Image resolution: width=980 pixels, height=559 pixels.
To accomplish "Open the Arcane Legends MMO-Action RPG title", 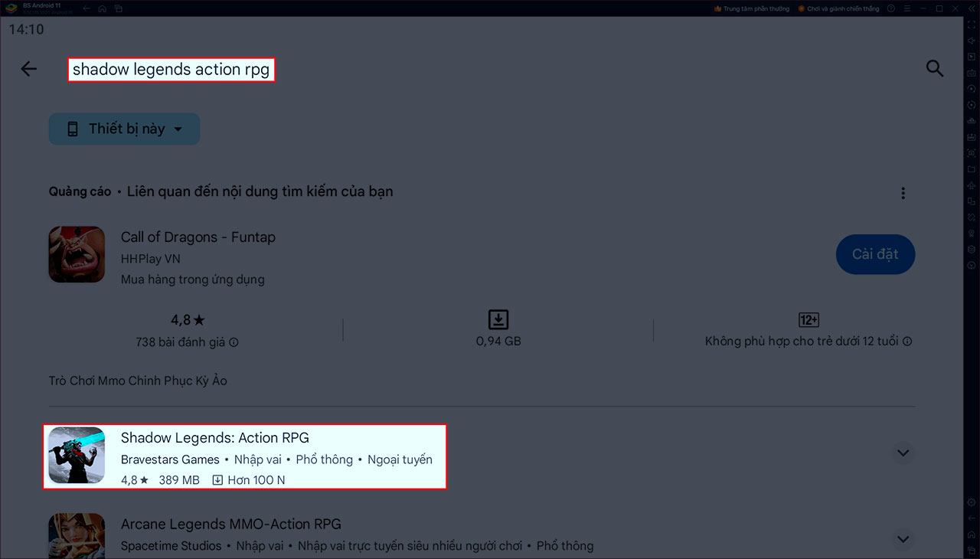I will click(231, 525).
